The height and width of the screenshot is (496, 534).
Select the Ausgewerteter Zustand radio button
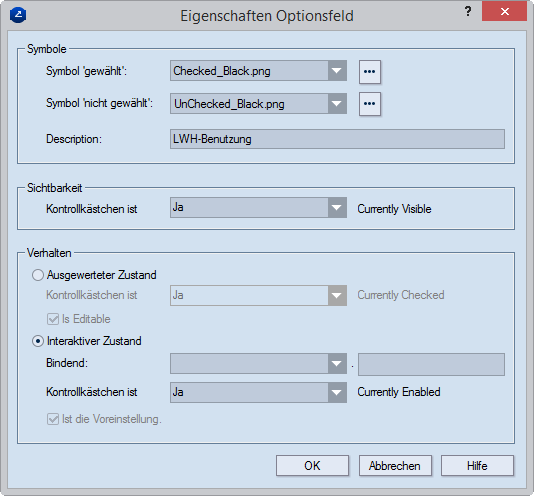[38, 275]
